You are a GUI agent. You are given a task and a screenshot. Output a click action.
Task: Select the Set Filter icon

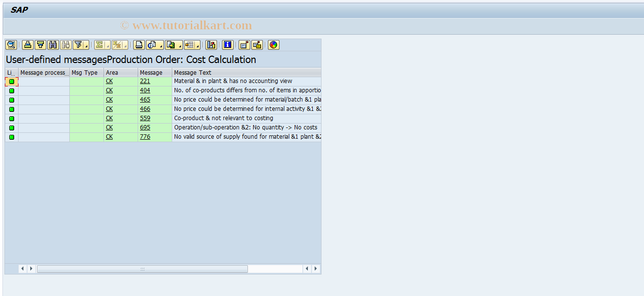[78, 45]
